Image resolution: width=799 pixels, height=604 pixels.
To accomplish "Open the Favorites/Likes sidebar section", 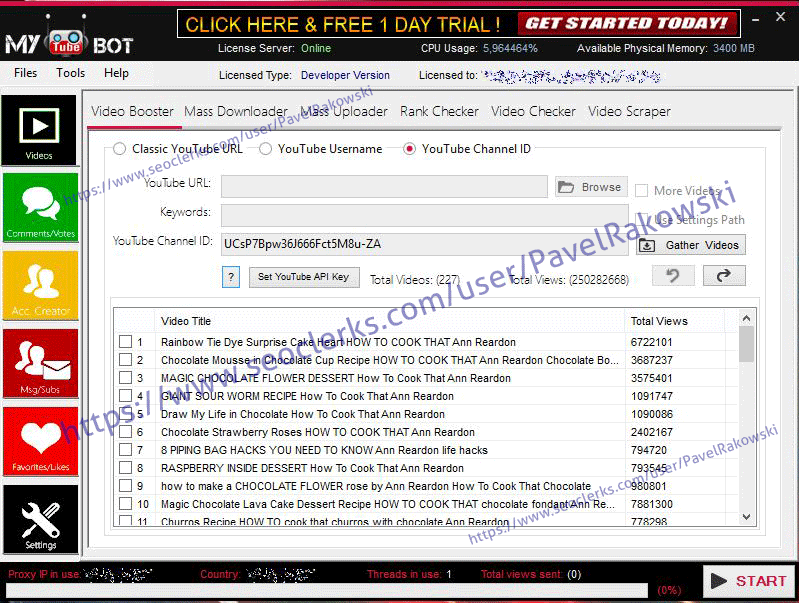I will (41, 441).
